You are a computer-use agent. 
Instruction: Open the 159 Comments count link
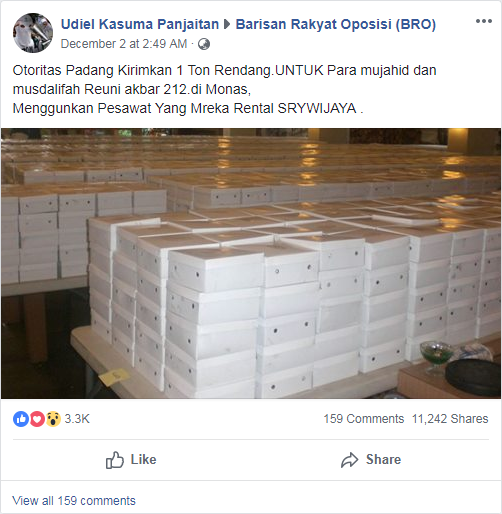tap(364, 419)
